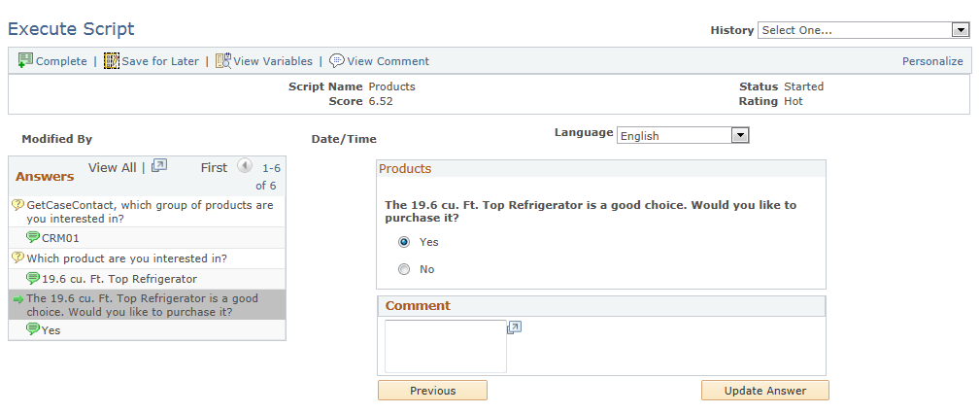The width and height of the screenshot is (980, 413).
Task: Click the Previous button
Action: (432, 391)
